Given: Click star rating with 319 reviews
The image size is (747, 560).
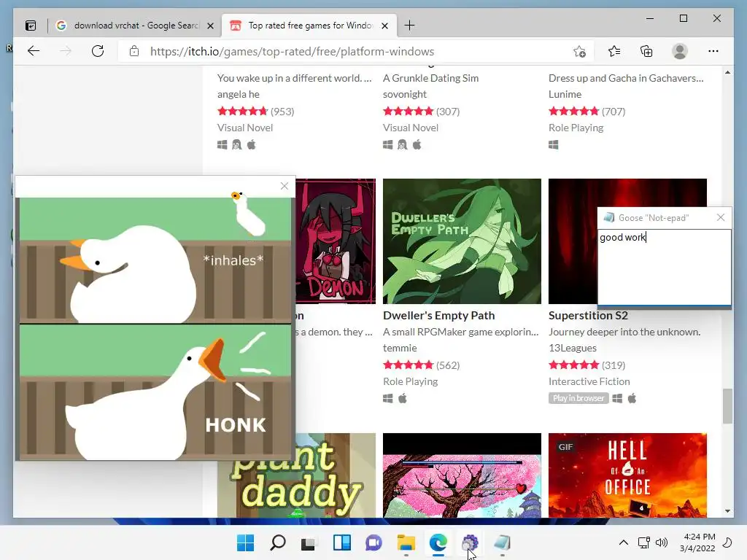Looking at the screenshot, I should (573, 365).
